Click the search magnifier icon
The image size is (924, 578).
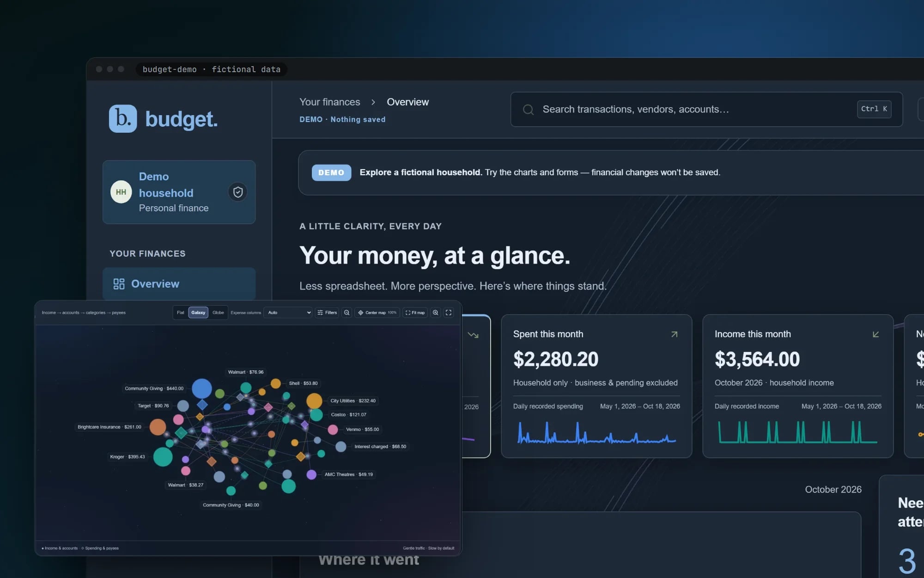528,110
